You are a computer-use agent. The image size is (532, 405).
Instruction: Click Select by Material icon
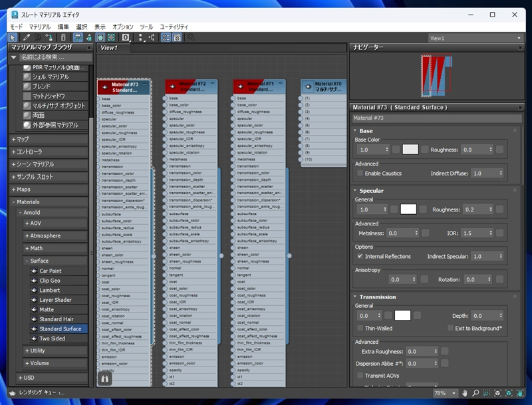point(192,38)
